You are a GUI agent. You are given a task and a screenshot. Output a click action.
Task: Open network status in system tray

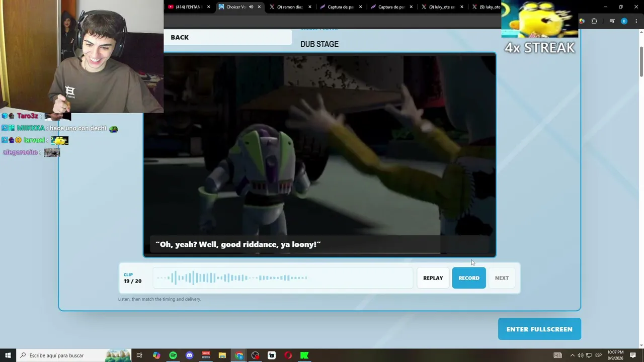tap(589, 355)
